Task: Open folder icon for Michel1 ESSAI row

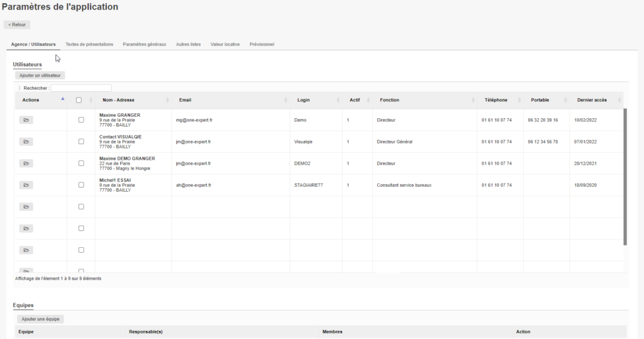Action: coord(26,185)
